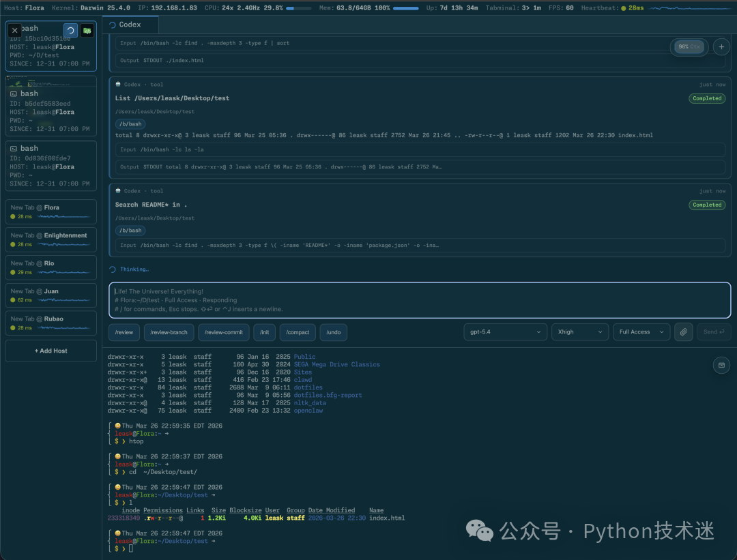
Task: Focus the Codex message input field
Action: pyautogui.click(x=420, y=300)
